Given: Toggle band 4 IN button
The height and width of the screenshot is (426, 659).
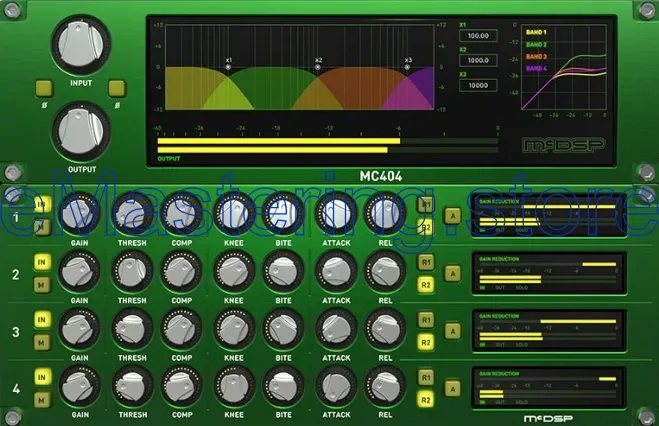Looking at the screenshot, I should coord(42,377).
